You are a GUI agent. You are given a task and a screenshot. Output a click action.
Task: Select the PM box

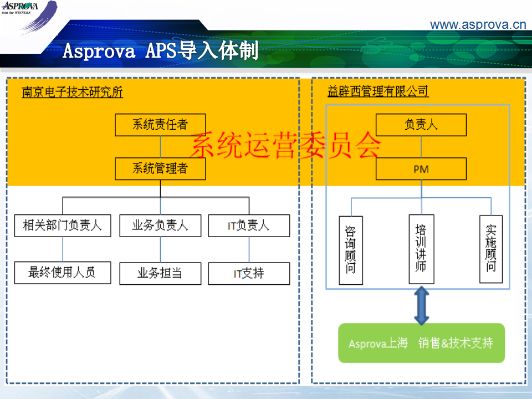[x=421, y=168]
